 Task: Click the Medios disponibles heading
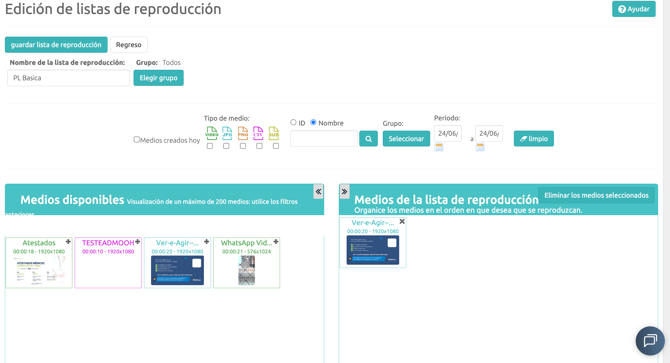pos(72,200)
